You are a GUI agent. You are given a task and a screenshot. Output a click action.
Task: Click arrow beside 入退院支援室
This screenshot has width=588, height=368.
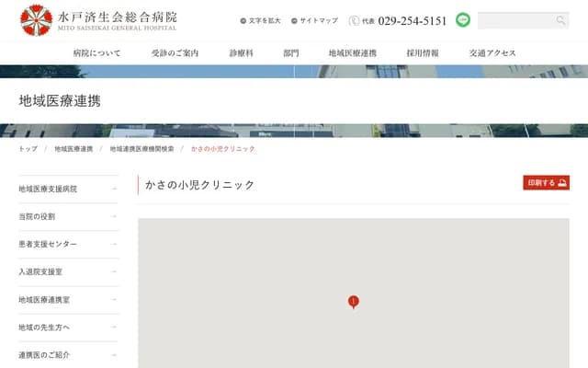114,272
